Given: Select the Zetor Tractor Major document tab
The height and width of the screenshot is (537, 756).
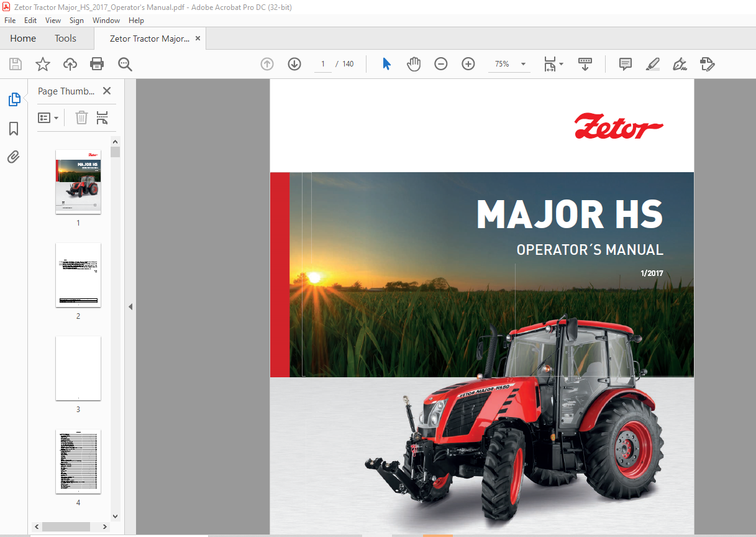Looking at the screenshot, I should coord(150,39).
